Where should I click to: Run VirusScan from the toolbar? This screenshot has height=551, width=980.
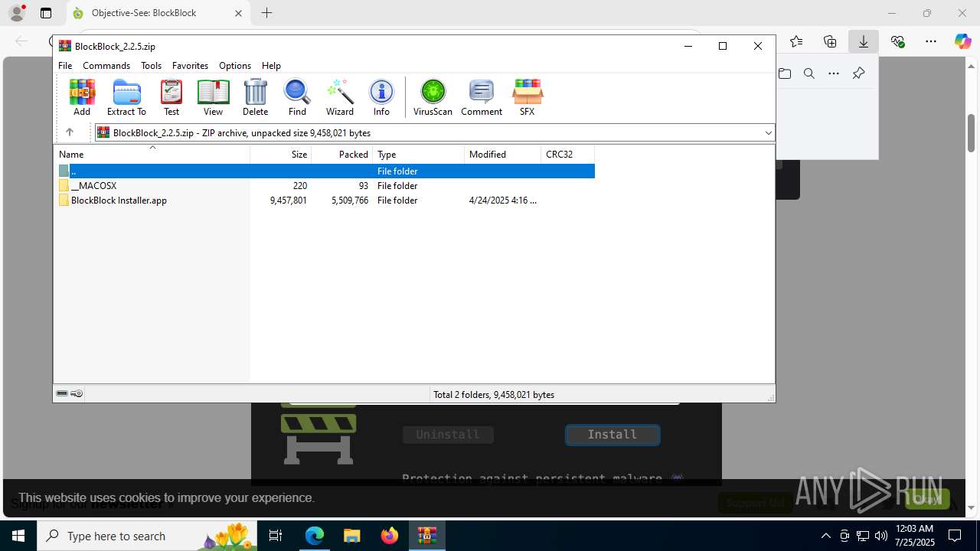pyautogui.click(x=433, y=97)
